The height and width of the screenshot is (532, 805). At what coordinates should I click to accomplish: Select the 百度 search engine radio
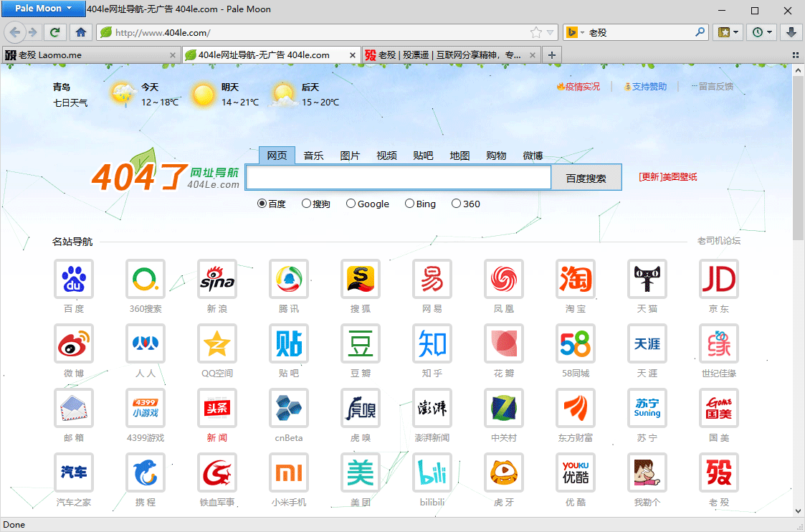(x=262, y=204)
